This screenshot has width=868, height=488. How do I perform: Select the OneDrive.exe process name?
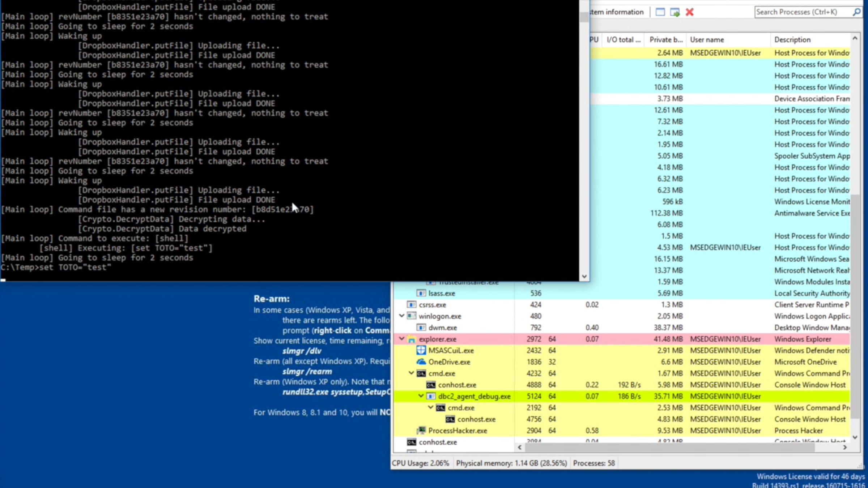pos(449,362)
